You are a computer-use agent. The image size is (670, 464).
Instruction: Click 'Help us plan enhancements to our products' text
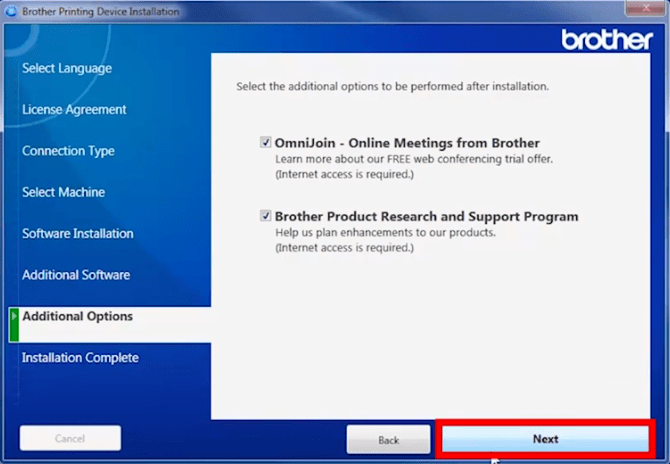point(385,232)
